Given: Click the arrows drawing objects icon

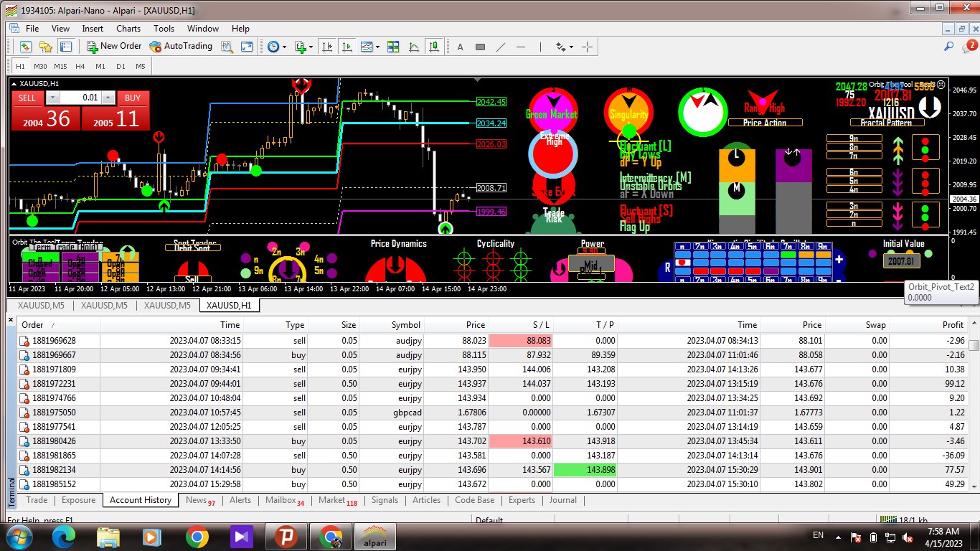Looking at the screenshot, I should click(561, 47).
